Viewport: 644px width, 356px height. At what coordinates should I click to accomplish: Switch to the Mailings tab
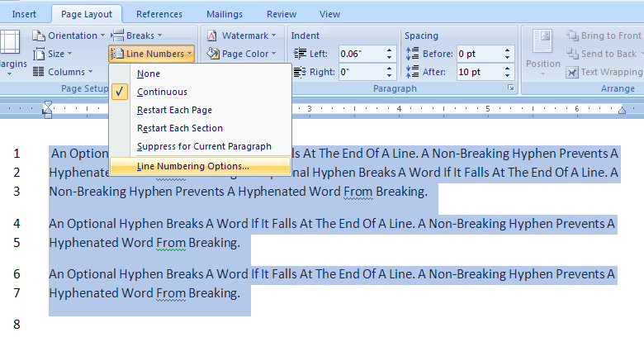(225, 14)
